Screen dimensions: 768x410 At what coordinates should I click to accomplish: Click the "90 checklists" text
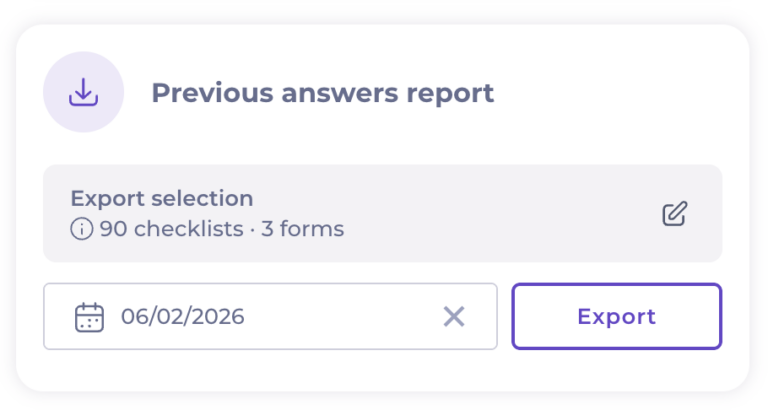click(x=171, y=229)
